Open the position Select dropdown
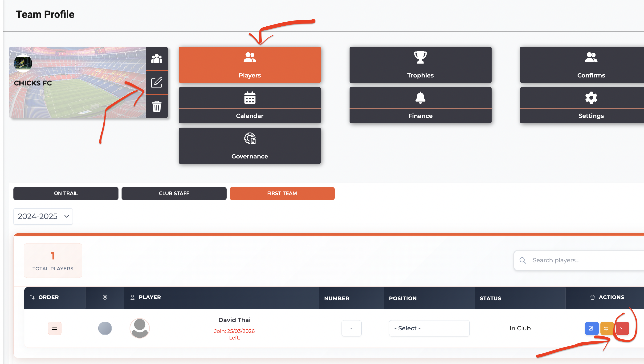This screenshot has width=644, height=364. pos(429,328)
